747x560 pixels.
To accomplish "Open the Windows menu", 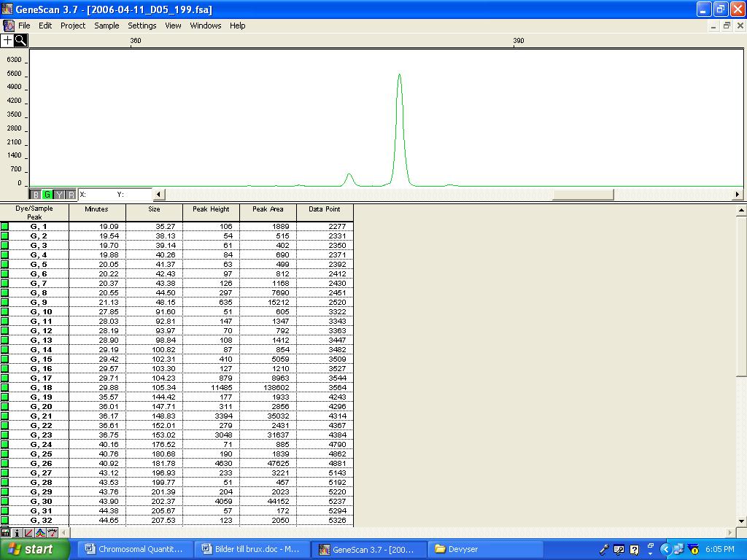I will [x=205, y=26].
